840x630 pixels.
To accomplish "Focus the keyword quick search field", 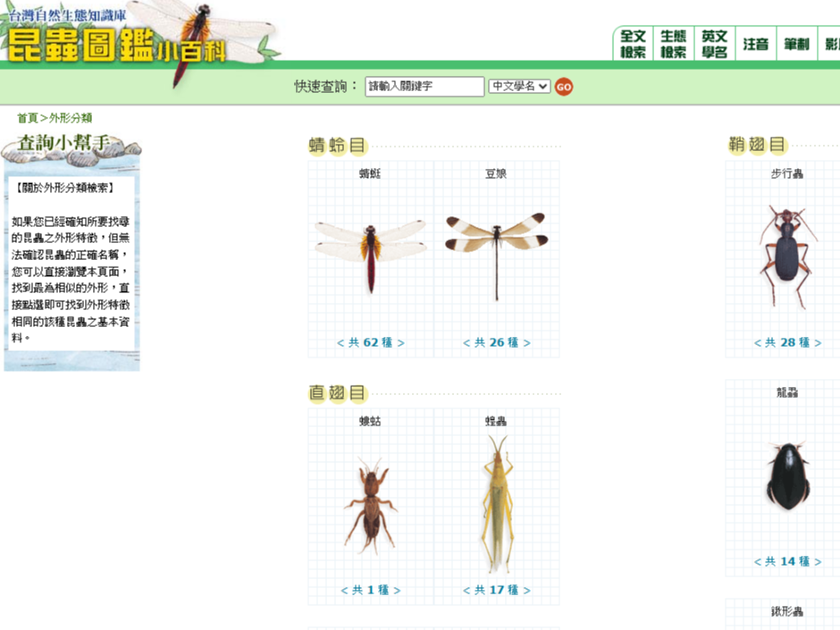I will coord(424,87).
